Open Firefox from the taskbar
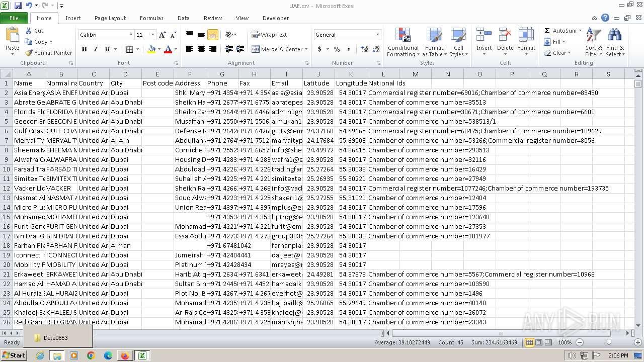The width and height of the screenshot is (644, 362). tap(125, 355)
